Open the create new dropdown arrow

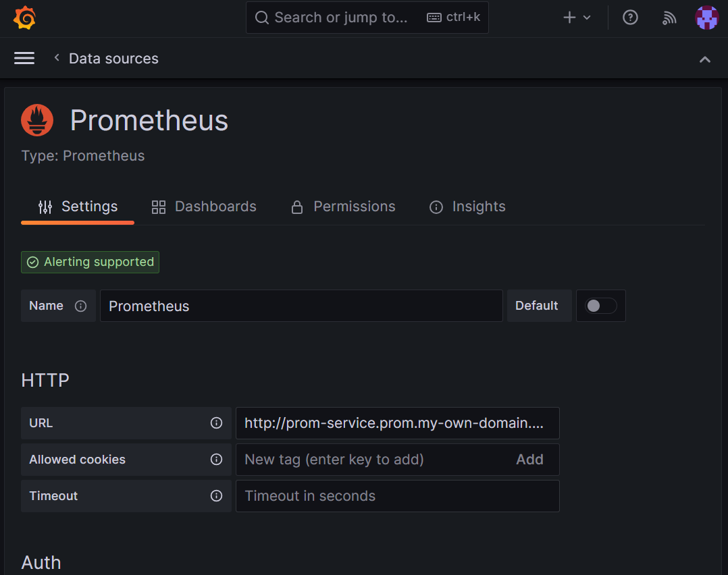586,17
